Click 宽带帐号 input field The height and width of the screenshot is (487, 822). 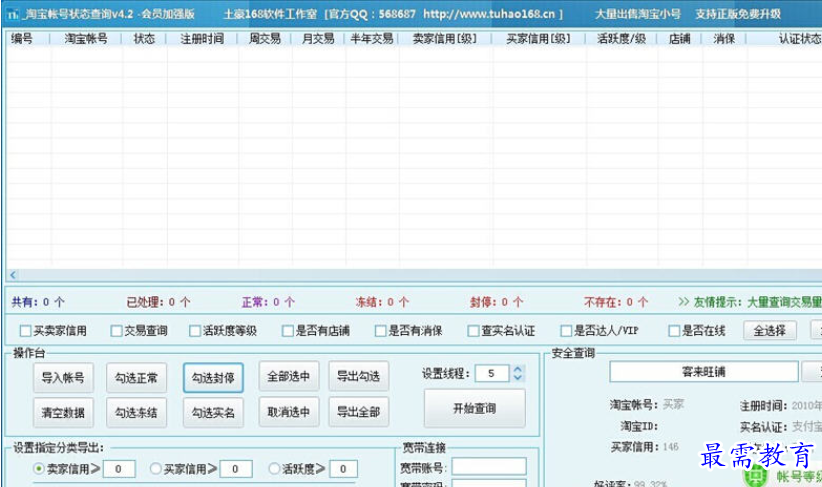point(489,467)
